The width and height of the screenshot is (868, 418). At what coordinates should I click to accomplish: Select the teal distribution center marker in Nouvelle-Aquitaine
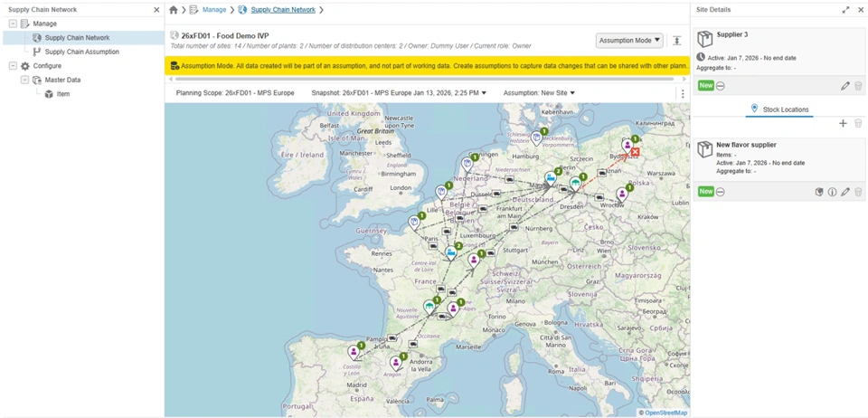click(x=429, y=307)
